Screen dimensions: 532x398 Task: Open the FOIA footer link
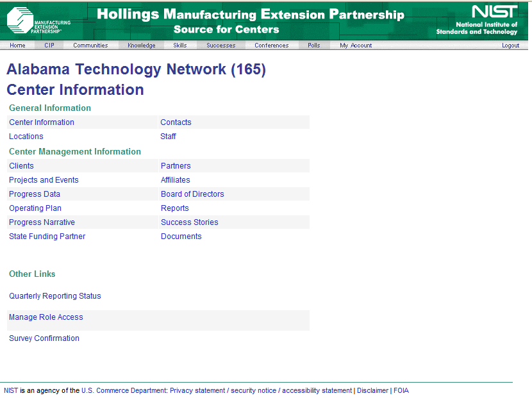tap(401, 390)
